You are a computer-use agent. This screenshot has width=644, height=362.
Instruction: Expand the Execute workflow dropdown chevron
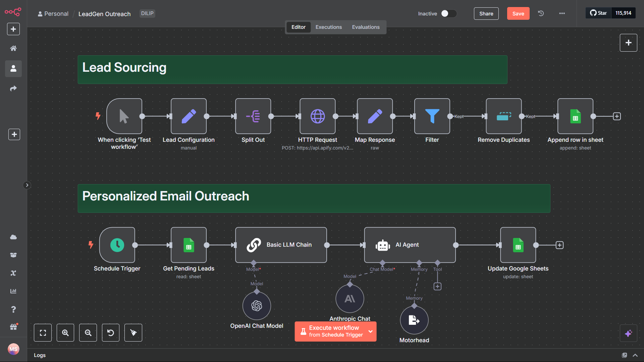(371, 331)
